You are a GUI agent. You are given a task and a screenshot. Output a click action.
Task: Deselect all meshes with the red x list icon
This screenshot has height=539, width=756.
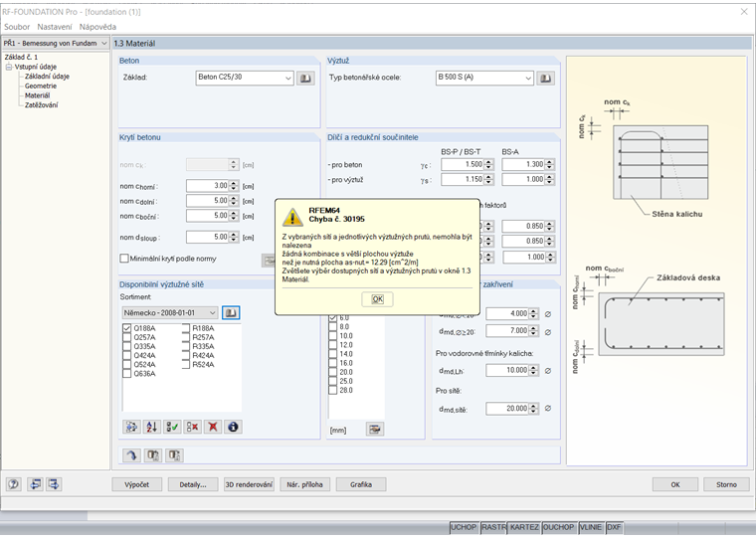tap(192, 427)
